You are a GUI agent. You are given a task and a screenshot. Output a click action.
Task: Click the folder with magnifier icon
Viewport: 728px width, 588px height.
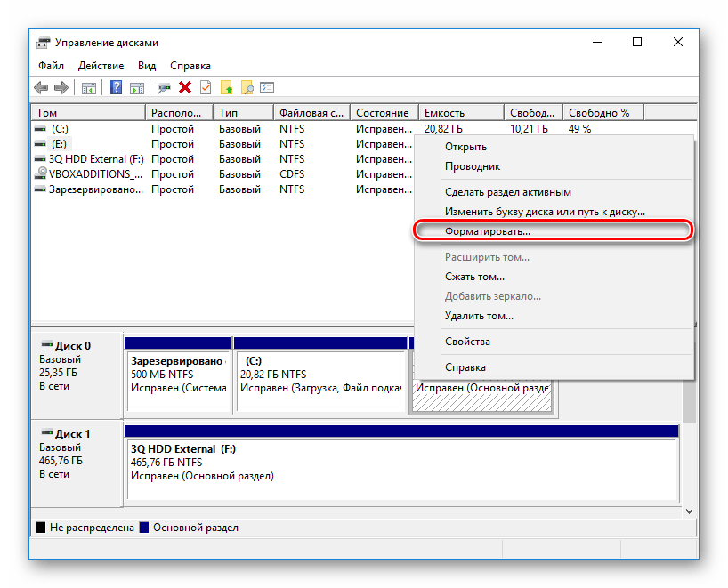(247, 87)
